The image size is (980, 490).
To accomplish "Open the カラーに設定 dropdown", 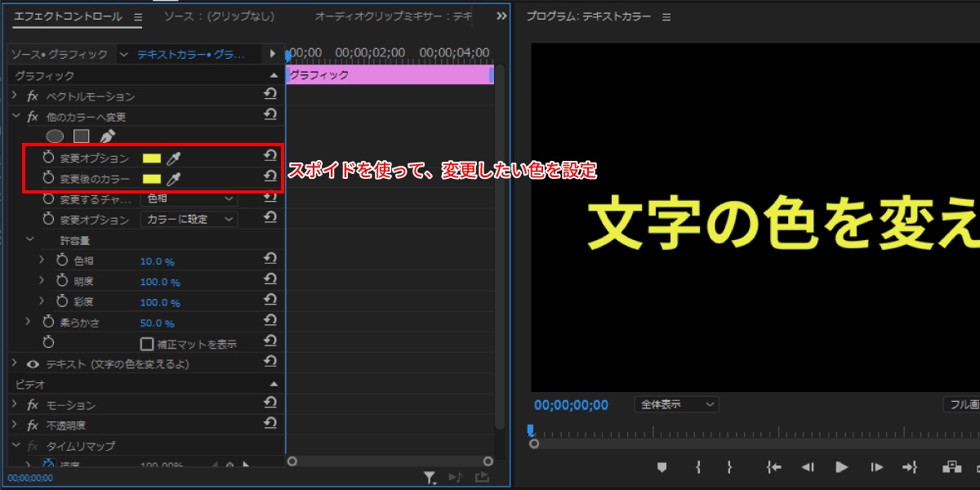I will (x=189, y=219).
